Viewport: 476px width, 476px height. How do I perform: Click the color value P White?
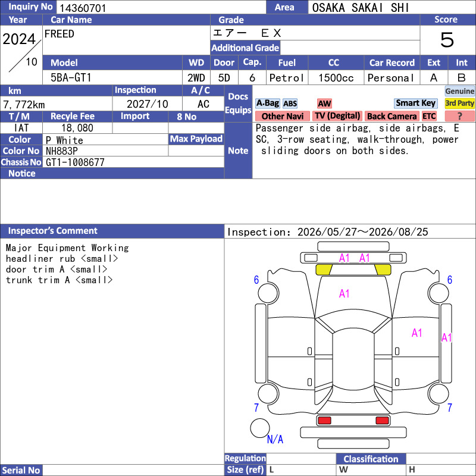pyautogui.click(x=64, y=140)
